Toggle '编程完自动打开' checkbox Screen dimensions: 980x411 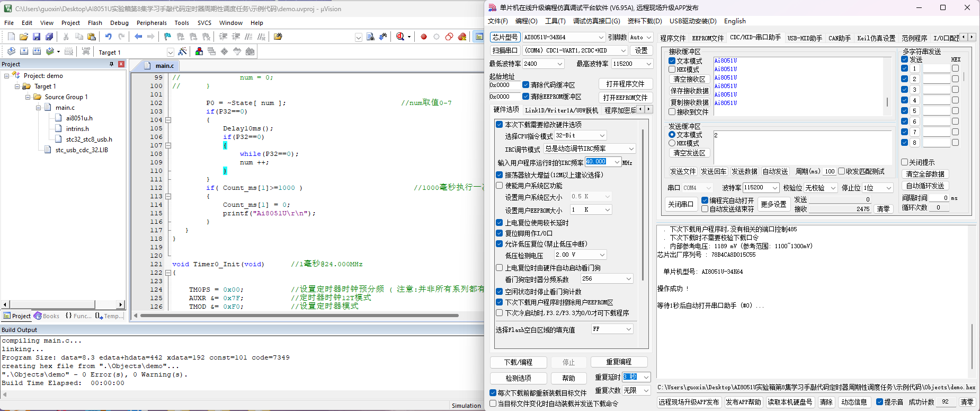(705, 200)
